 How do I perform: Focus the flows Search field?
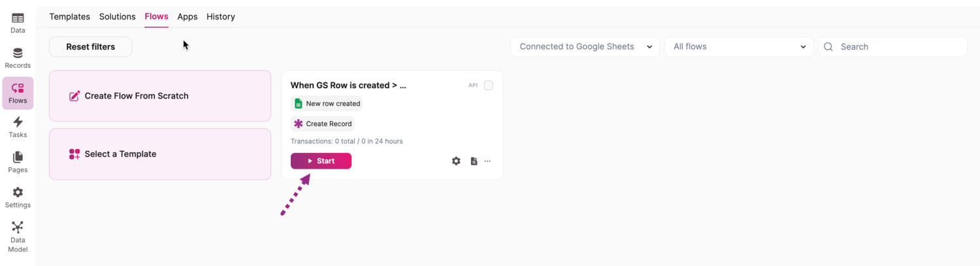tap(899, 47)
